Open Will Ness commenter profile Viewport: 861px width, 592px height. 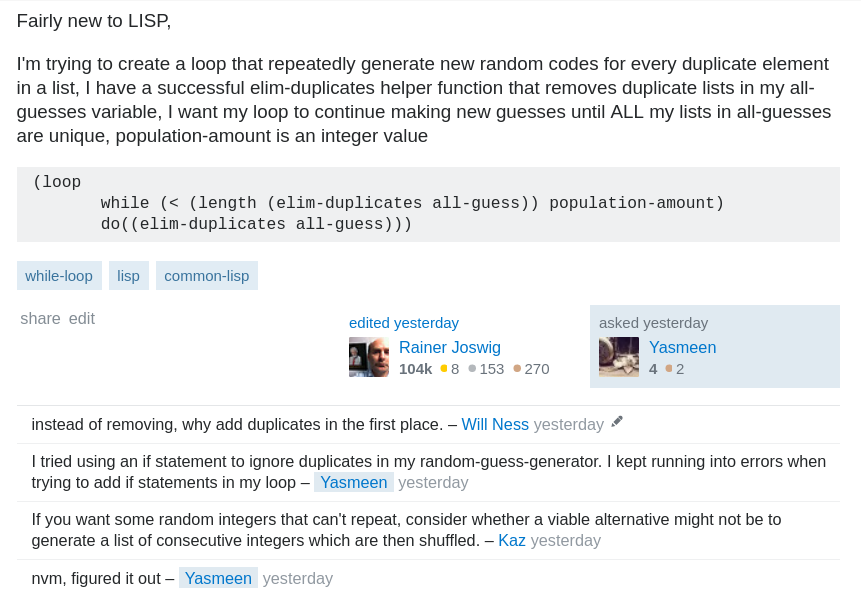tap(495, 425)
